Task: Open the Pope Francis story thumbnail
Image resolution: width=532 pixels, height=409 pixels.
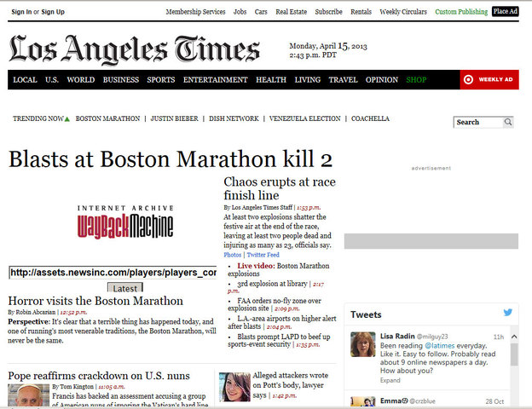Action: (28, 395)
